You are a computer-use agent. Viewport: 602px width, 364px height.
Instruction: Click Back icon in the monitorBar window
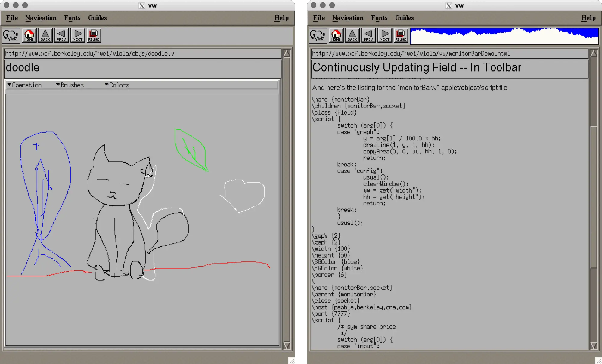(x=352, y=35)
